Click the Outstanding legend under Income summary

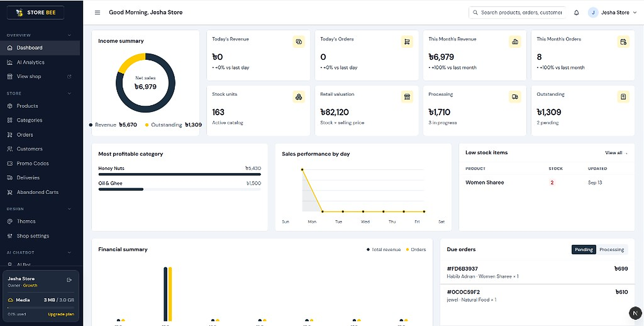174,125
